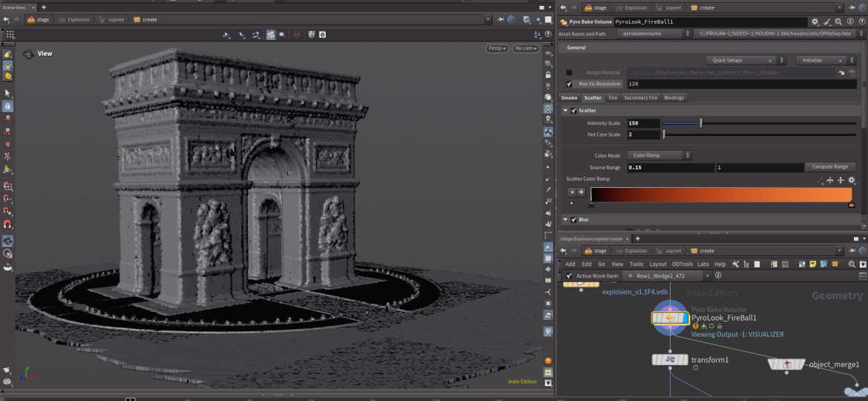Click the lock icon on viewport right toolbar

548,75
